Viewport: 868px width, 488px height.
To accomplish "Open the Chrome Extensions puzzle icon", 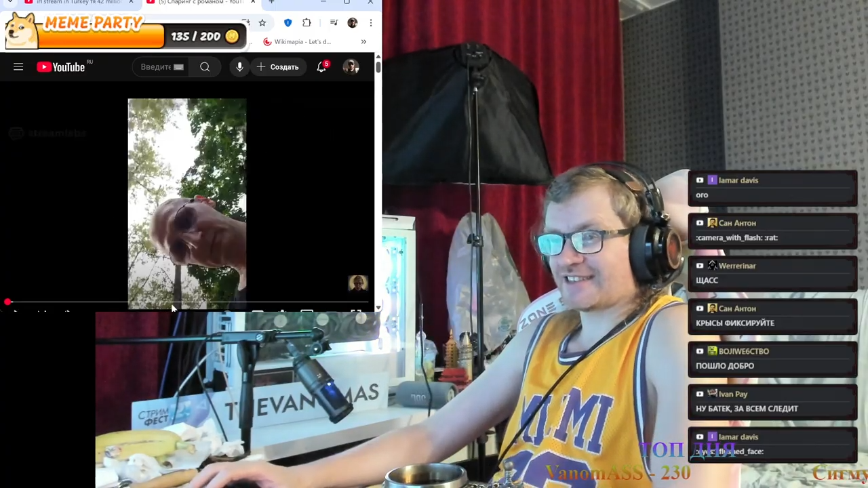I will 307,23.
